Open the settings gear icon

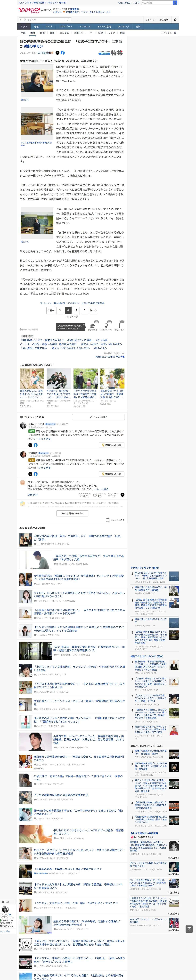pyautogui.click(x=175, y=20)
